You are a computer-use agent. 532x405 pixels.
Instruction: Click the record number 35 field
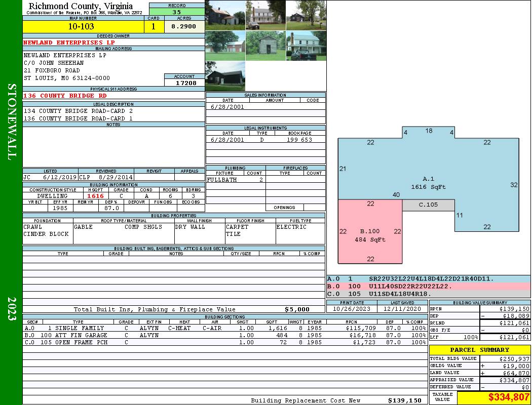pos(177,12)
